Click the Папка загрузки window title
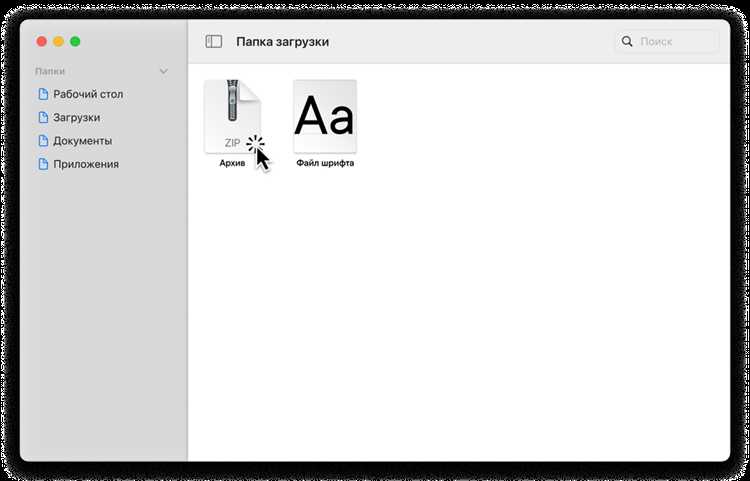 coord(283,42)
